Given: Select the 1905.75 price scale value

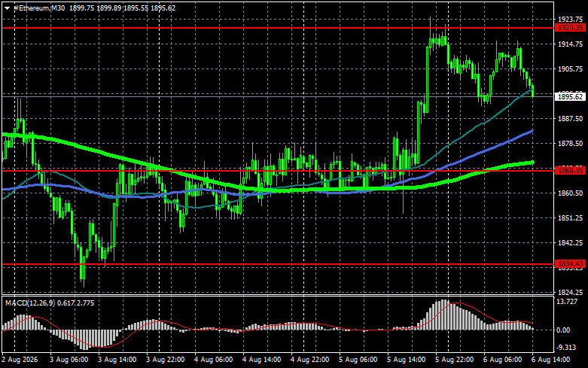Looking at the screenshot, I should click(570, 69).
